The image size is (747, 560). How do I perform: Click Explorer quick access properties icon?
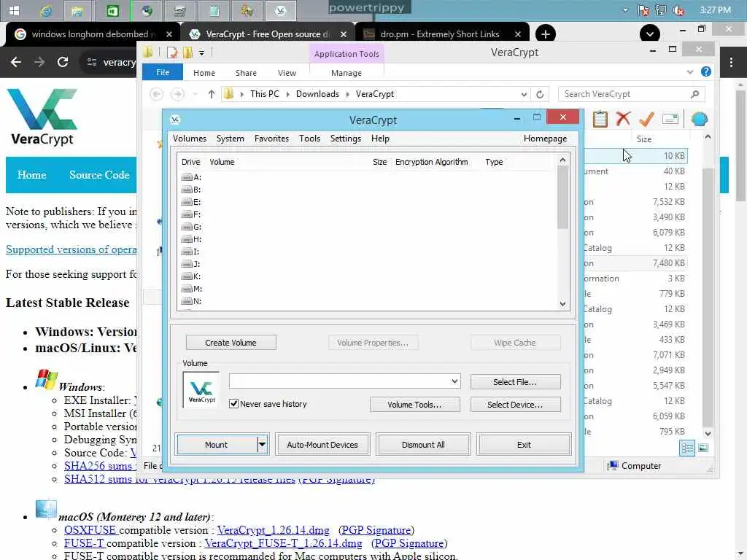pyautogui.click(x=172, y=52)
